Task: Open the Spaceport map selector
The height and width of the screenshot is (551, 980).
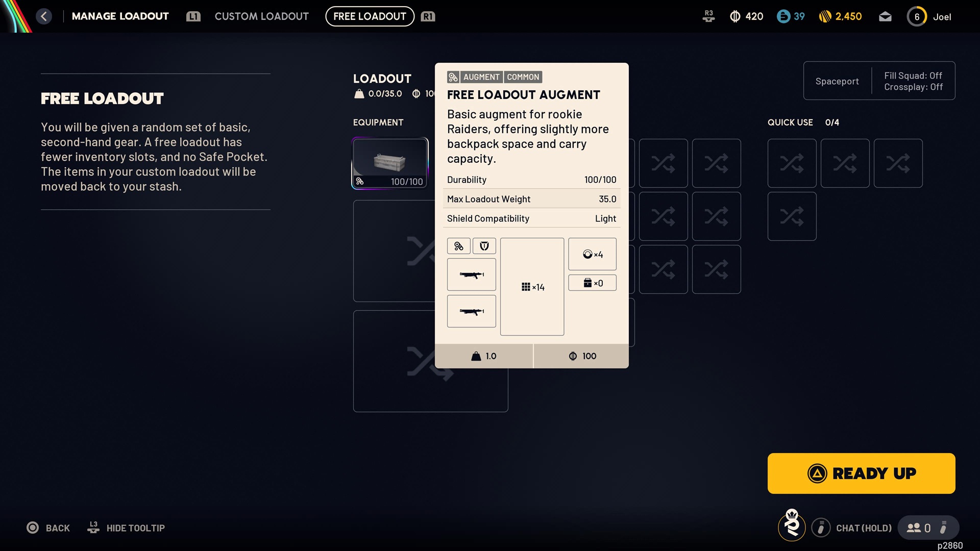Action: pyautogui.click(x=837, y=81)
